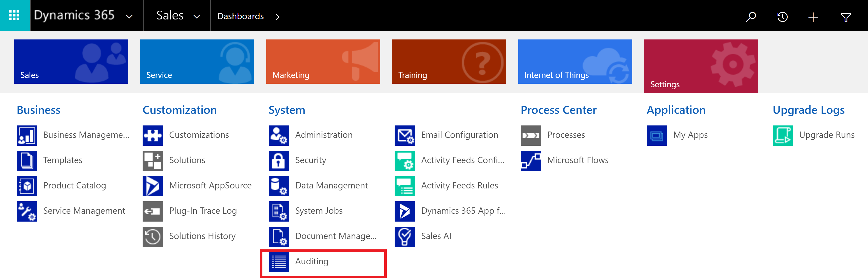
Task: Open the Solutions History link
Action: 202,236
